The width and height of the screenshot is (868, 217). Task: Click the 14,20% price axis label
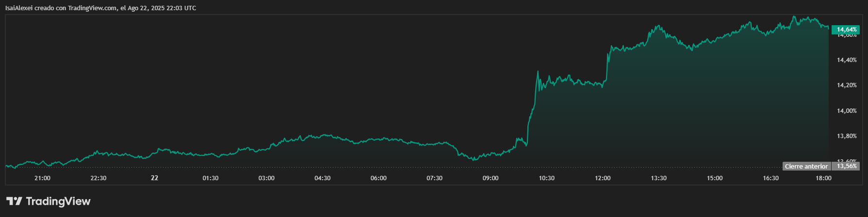pyautogui.click(x=847, y=85)
